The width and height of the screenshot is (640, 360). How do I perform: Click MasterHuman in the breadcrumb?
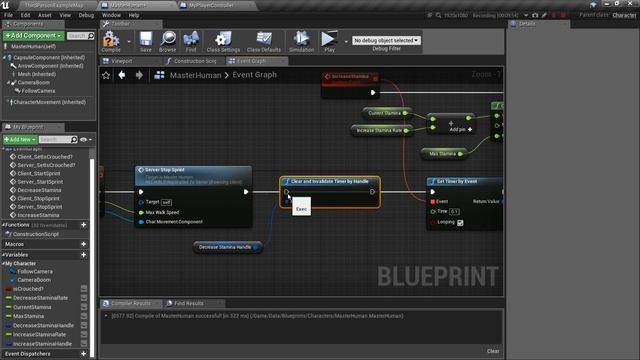[x=195, y=75]
